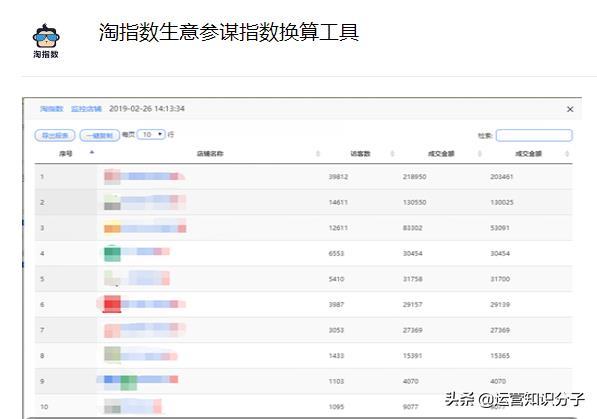Image resolution: width=597 pixels, height=419 pixels.
Task: Focus the 检索 search input field
Action: click(534, 135)
